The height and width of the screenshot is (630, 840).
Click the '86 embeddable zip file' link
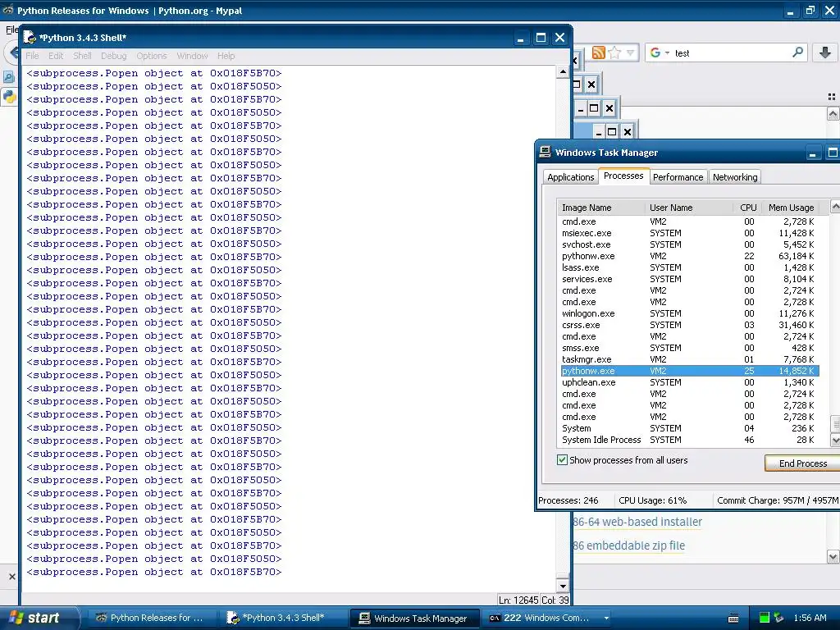point(629,546)
